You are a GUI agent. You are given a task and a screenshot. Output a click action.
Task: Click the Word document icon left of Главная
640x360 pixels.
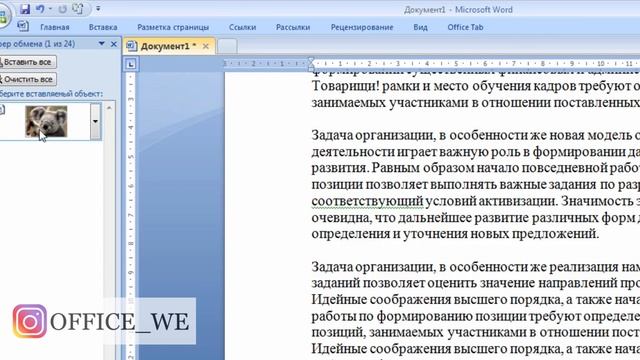click(23, 27)
